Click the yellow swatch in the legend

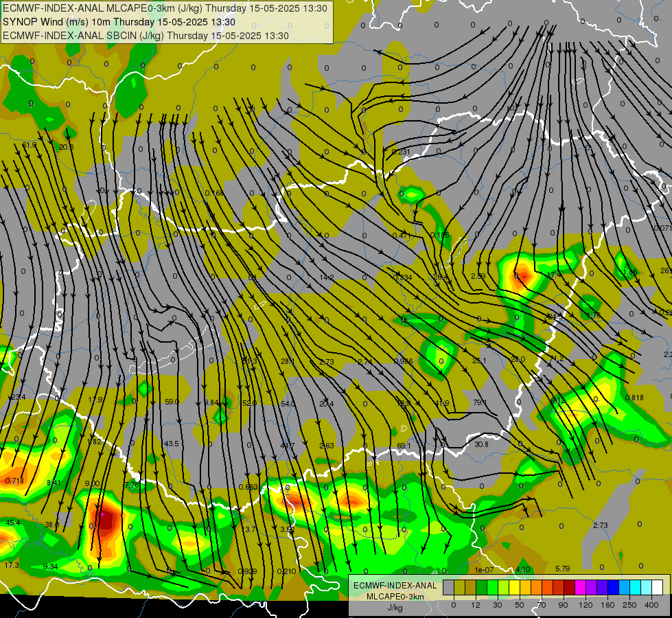514,587
